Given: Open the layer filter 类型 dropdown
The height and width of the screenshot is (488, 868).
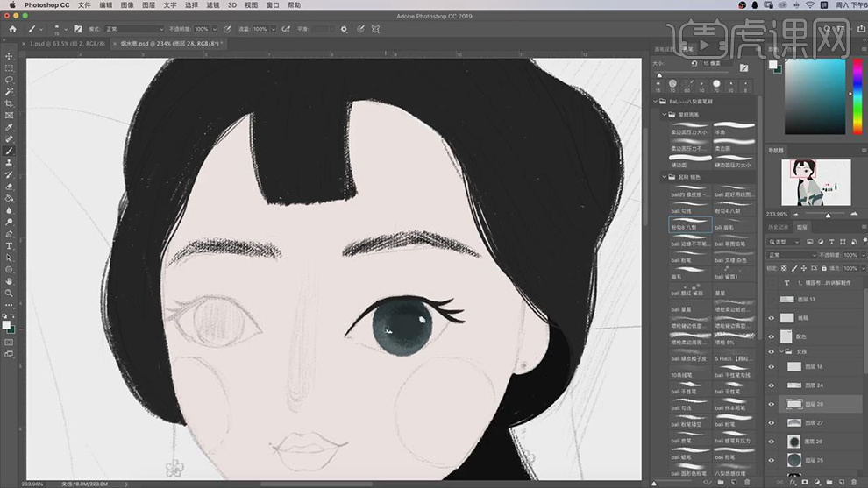Looking at the screenshot, I should [784, 242].
